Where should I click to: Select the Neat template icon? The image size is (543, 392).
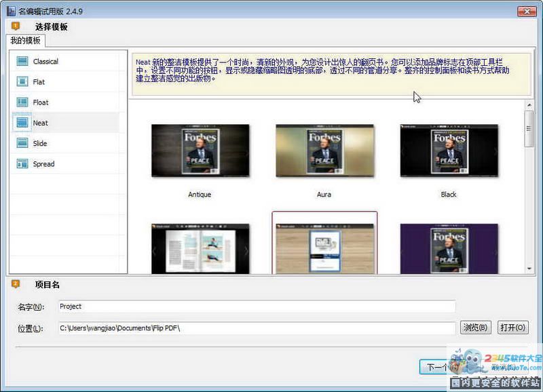pos(22,123)
